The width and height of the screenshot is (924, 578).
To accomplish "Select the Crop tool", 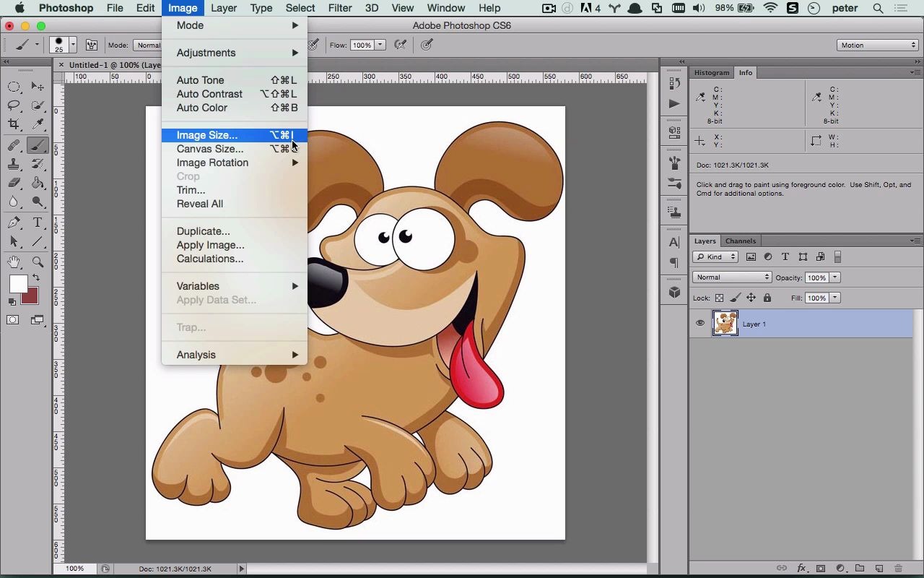I will (x=14, y=125).
